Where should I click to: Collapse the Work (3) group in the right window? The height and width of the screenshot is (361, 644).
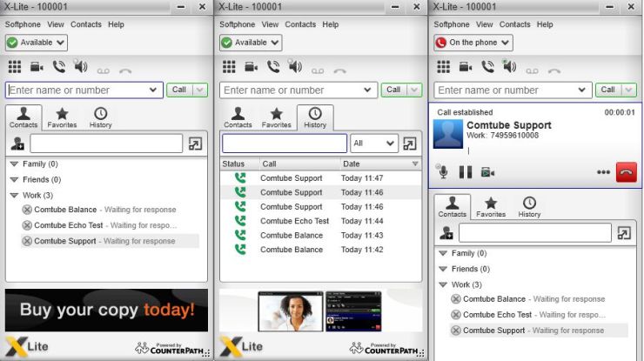click(443, 284)
